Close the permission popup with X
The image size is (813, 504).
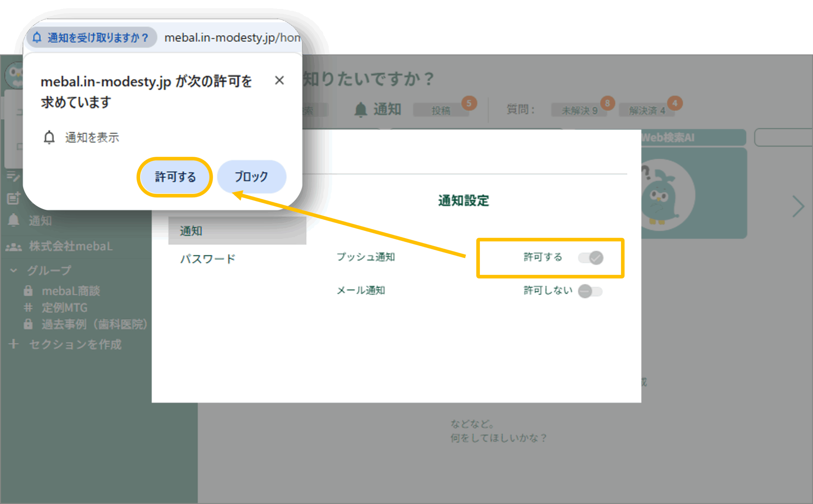click(279, 80)
